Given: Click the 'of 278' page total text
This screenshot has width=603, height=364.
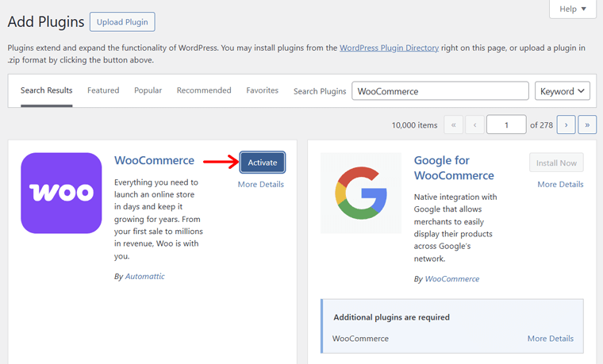Looking at the screenshot, I should [541, 125].
